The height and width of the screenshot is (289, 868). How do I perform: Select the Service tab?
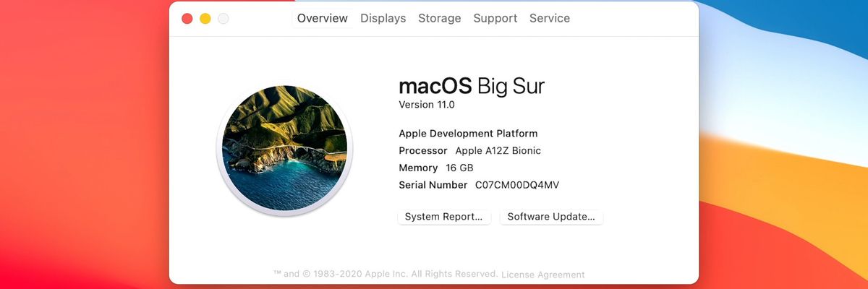click(x=550, y=19)
